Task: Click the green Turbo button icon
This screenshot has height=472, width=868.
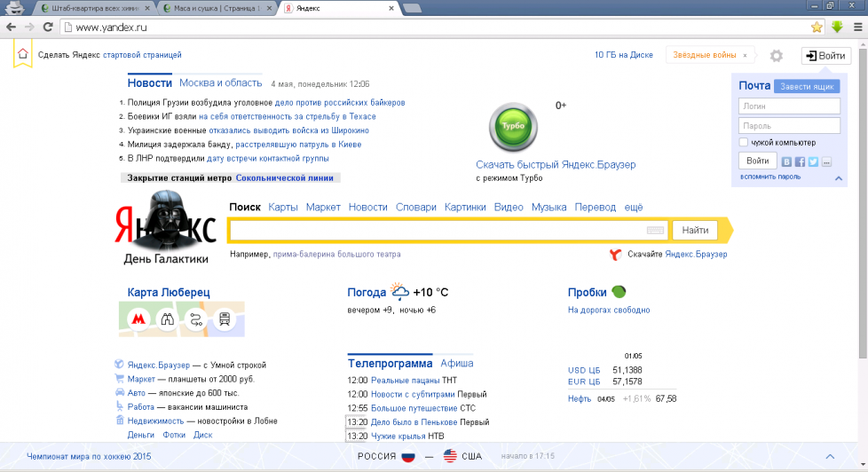Action: (x=513, y=128)
